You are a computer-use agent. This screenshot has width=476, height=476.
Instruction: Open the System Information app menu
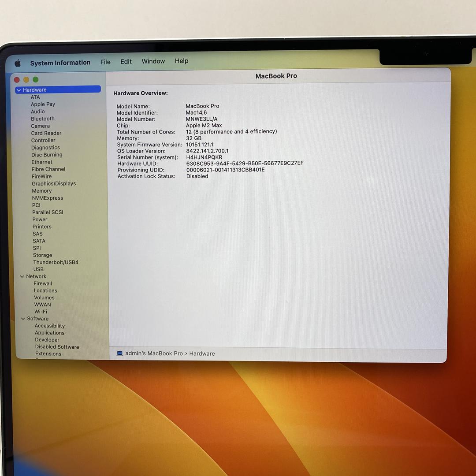click(x=60, y=63)
